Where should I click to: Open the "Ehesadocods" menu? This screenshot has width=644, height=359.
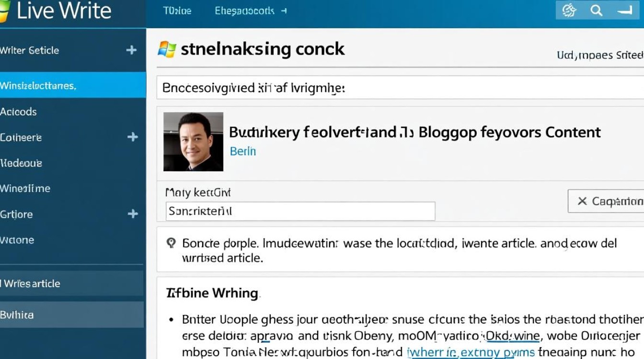(246, 11)
